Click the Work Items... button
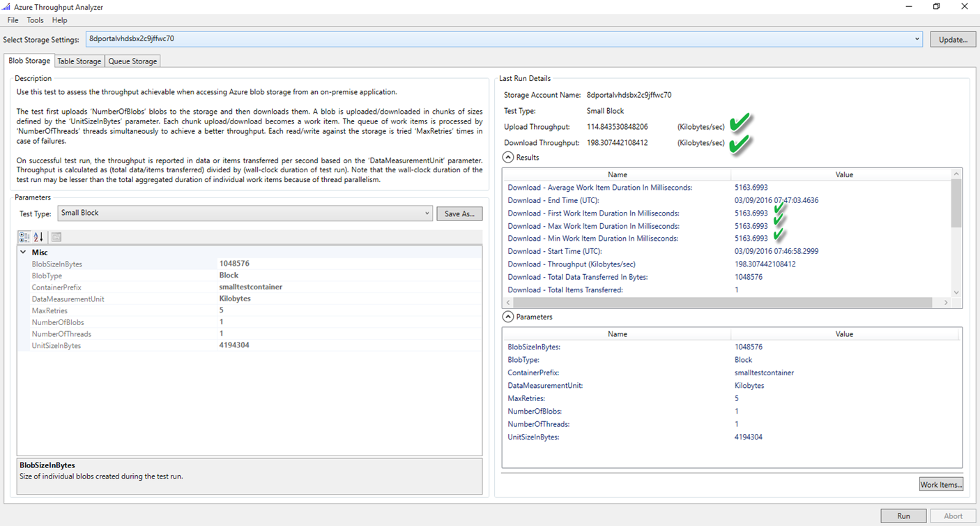This screenshot has height=526, width=980. (941, 484)
